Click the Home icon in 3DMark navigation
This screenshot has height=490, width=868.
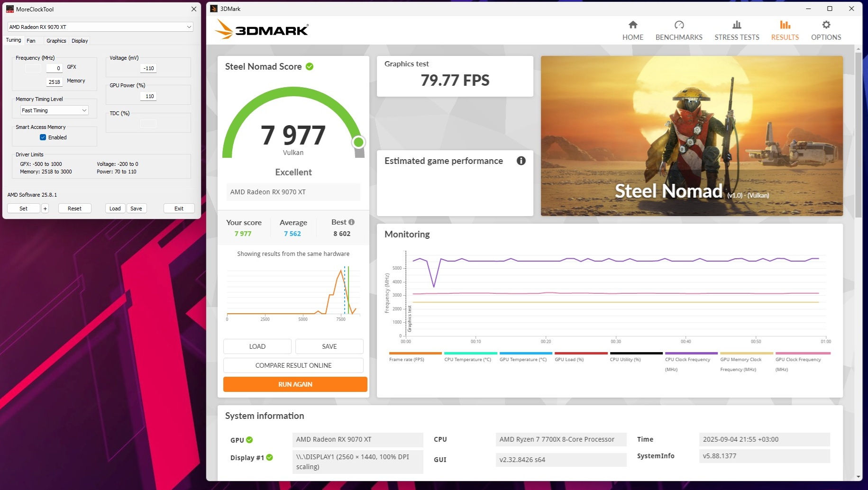(x=633, y=25)
